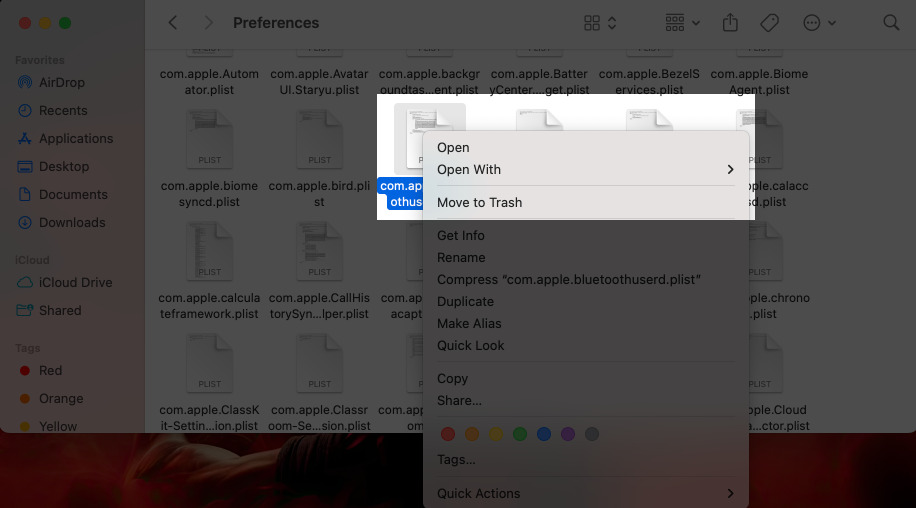Expand the group-by dropdown arrow

click(696, 23)
